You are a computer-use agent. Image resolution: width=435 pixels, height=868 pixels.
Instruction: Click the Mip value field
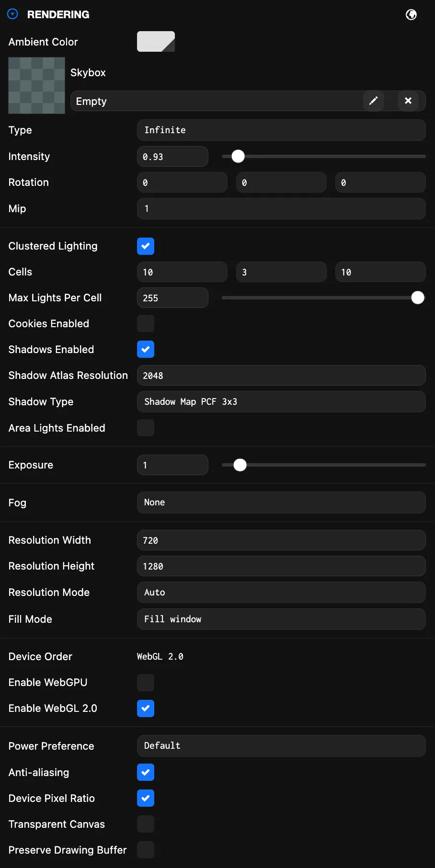tap(281, 208)
